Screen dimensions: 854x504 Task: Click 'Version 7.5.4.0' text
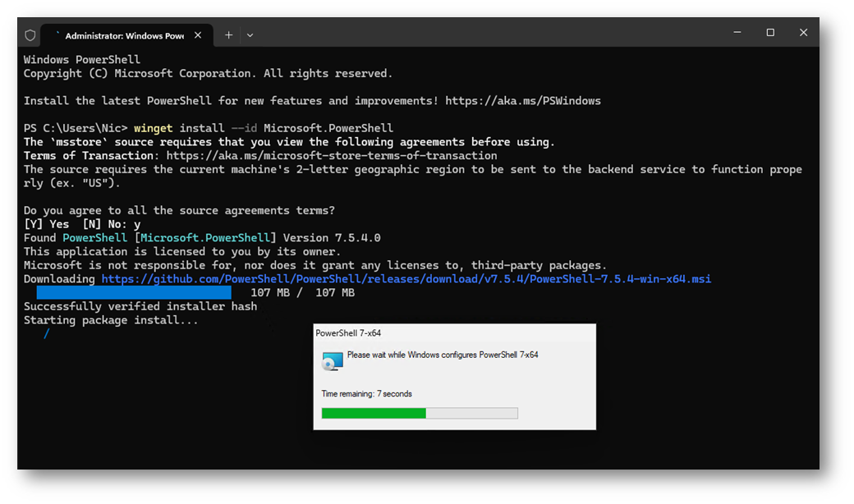pos(332,238)
